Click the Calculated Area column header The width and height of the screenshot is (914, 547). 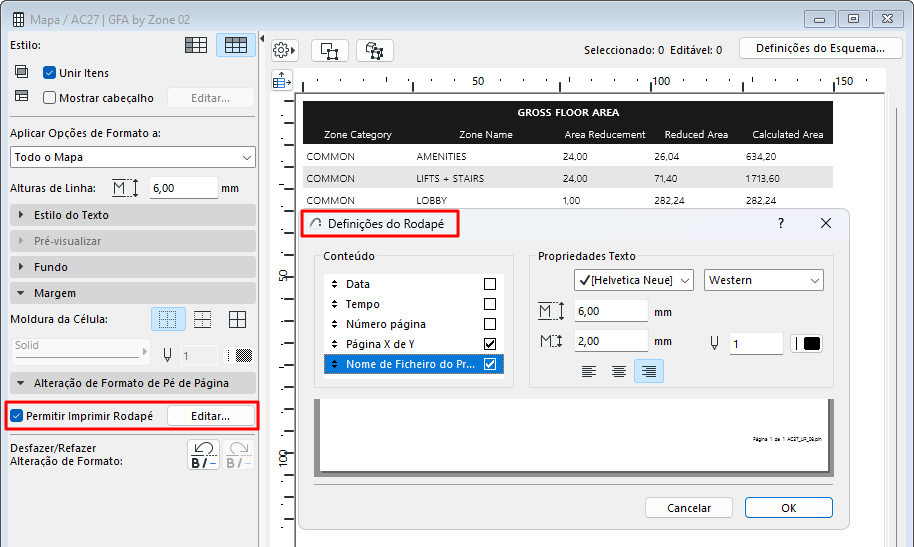click(x=788, y=134)
